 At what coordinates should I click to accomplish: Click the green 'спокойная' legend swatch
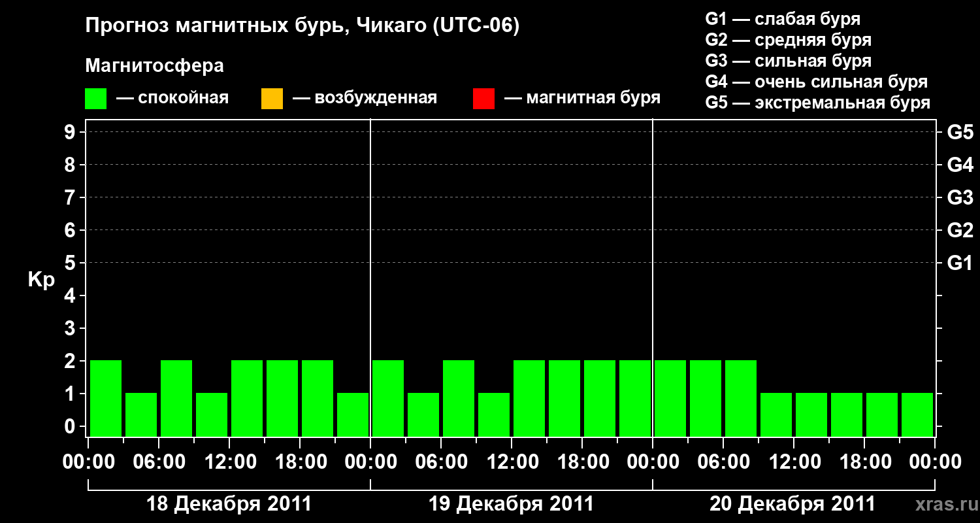(96, 99)
